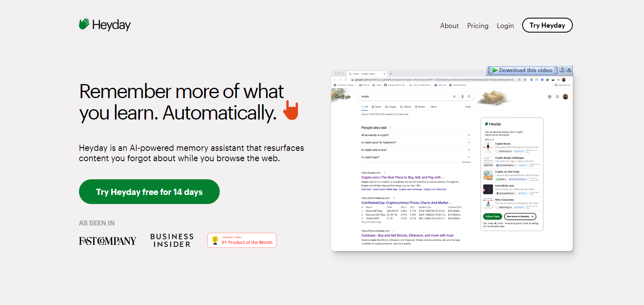Open the Canopy Github bookmark
This screenshot has height=305, width=644.
(x=395, y=85)
